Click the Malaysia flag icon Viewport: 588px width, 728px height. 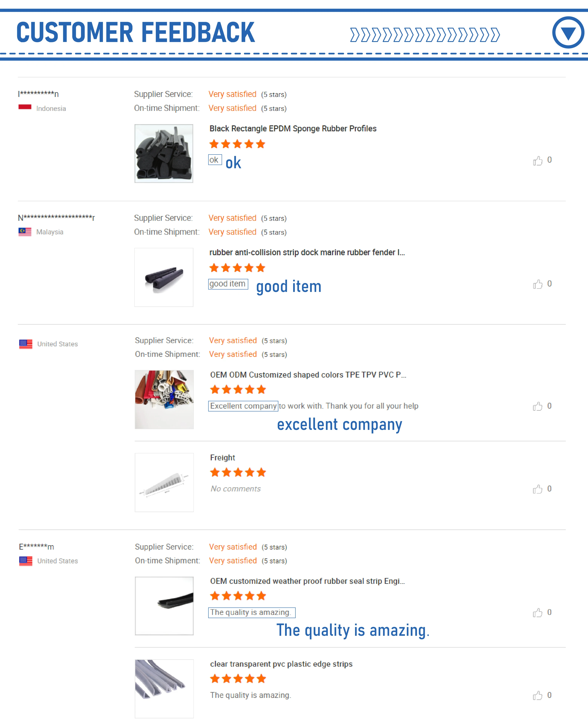(x=25, y=232)
